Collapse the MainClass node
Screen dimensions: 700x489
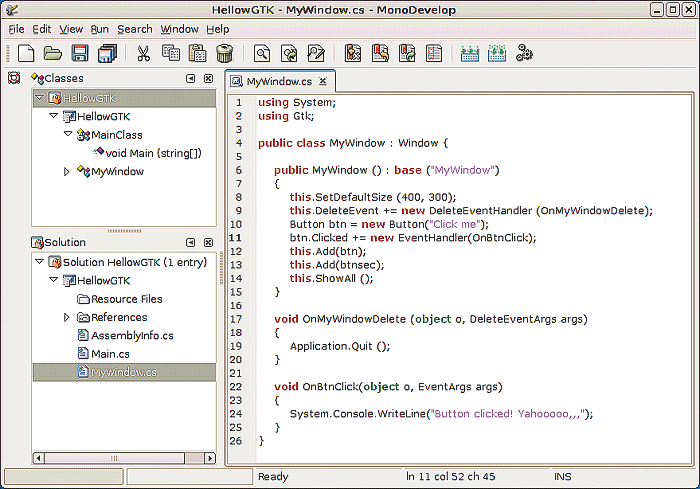click(68, 134)
